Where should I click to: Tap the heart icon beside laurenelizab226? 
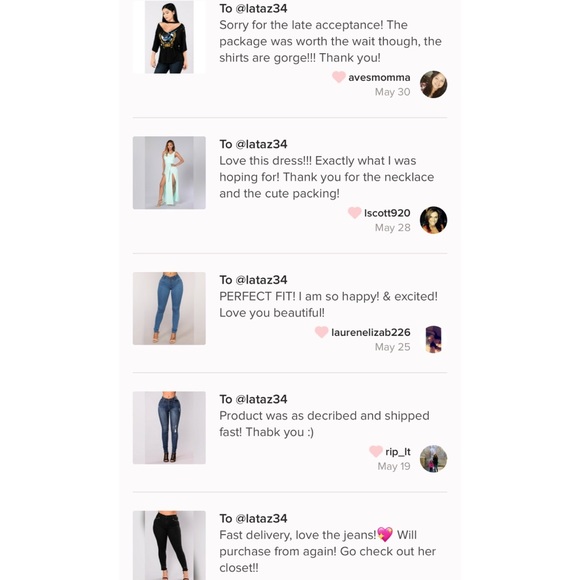(321, 332)
